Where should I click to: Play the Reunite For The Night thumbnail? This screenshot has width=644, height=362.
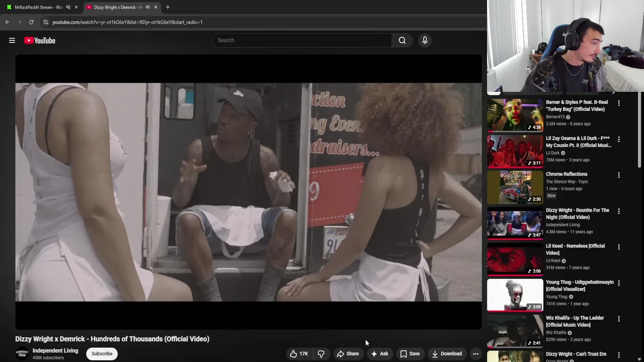coord(515,223)
